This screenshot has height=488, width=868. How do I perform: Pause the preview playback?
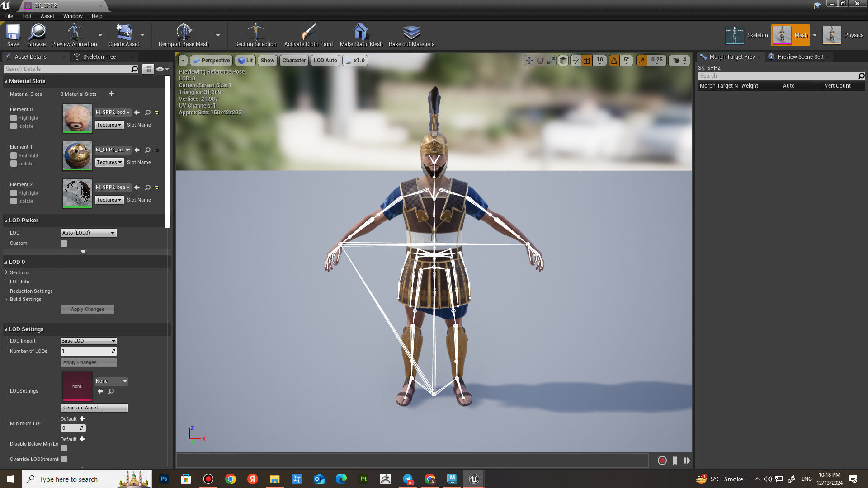tap(675, 460)
